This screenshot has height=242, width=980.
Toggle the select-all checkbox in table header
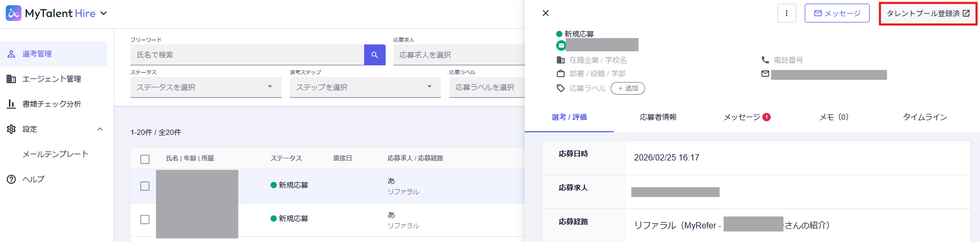[145, 159]
